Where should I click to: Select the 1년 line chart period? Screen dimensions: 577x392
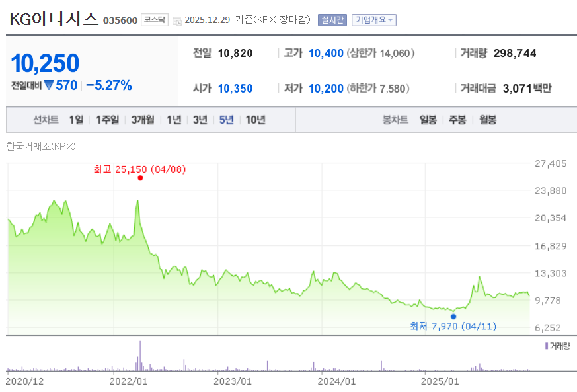point(174,120)
